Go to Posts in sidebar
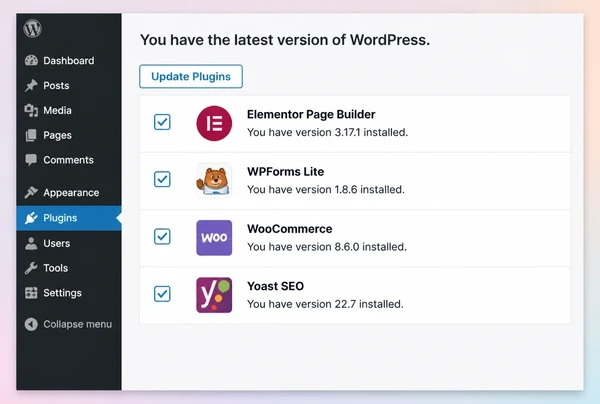Screen dimensions: 600x404 point(69,85)
